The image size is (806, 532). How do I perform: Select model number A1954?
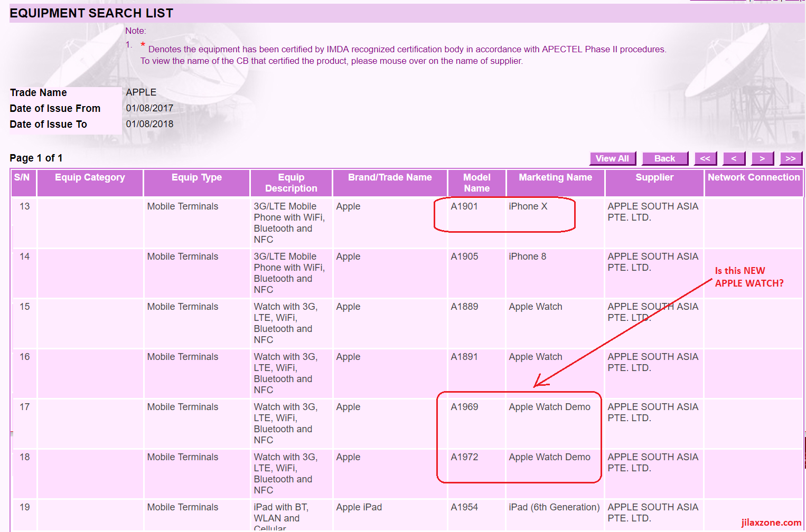(x=464, y=507)
